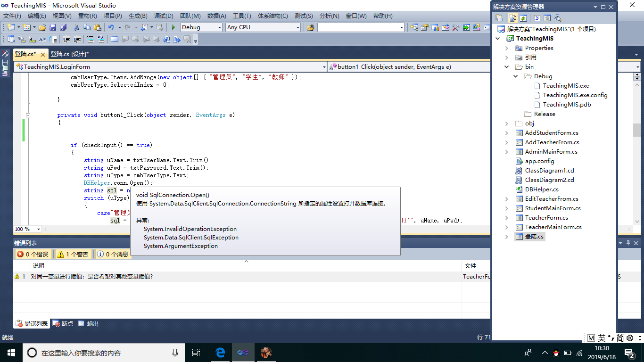Click the Open File toolbar icon
Image resolution: width=644 pixels, height=362 pixels.
(42, 27)
